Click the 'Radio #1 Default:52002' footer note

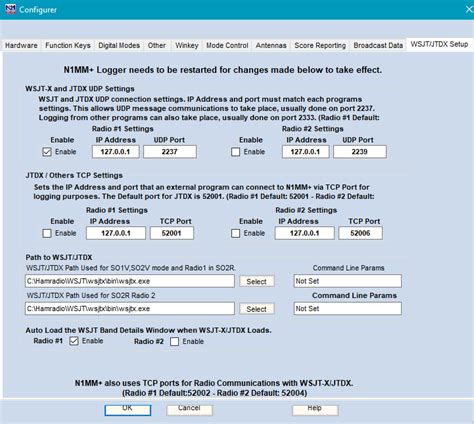pyautogui.click(x=215, y=393)
